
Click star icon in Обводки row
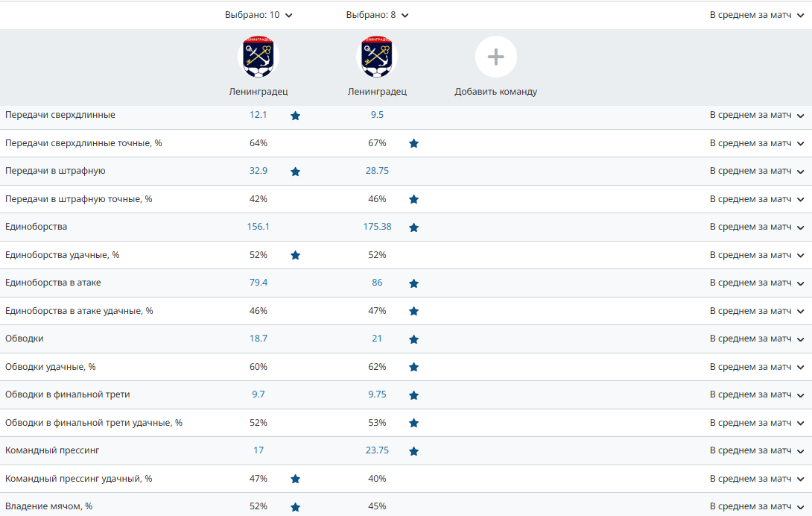pos(413,339)
